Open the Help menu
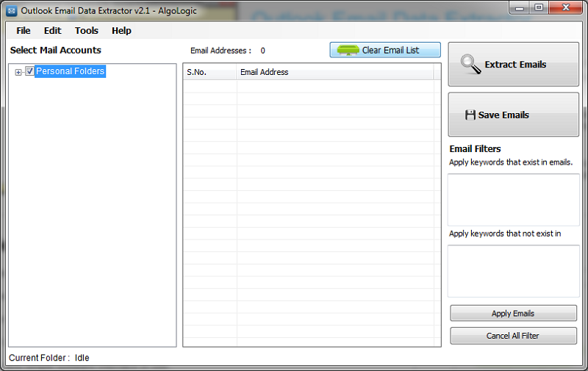The width and height of the screenshot is (588, 371). pos(121,31)
